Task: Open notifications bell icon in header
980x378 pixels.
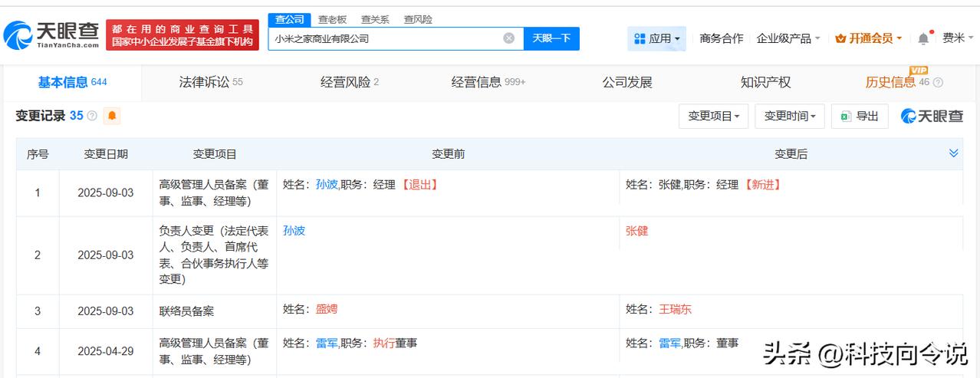Action: [923, 38]
